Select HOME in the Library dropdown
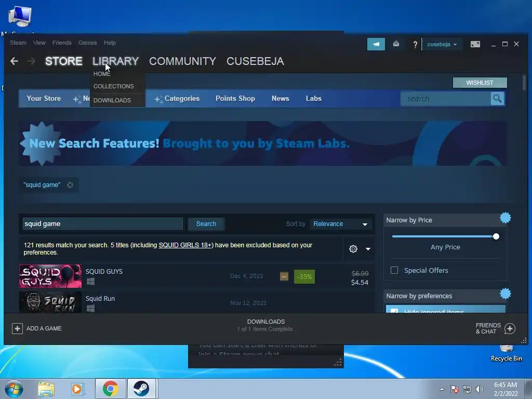This screenshot has height=399, width=532. coord(102,74)
